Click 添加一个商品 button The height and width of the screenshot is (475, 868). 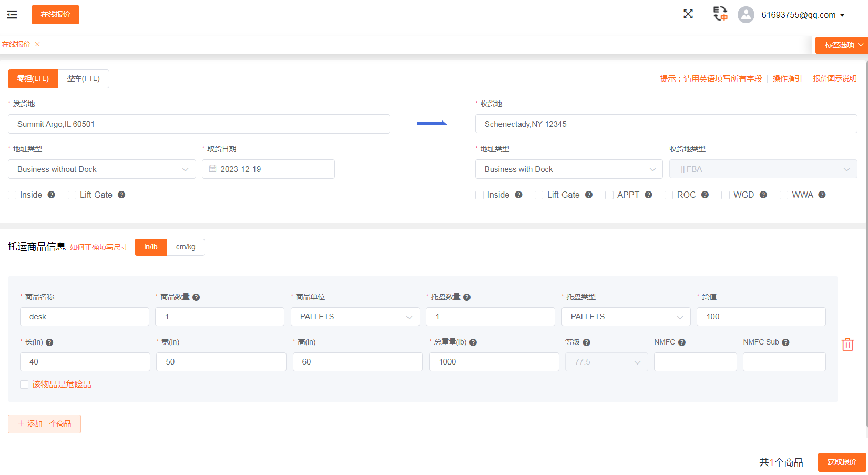click(x=45, y=424)
